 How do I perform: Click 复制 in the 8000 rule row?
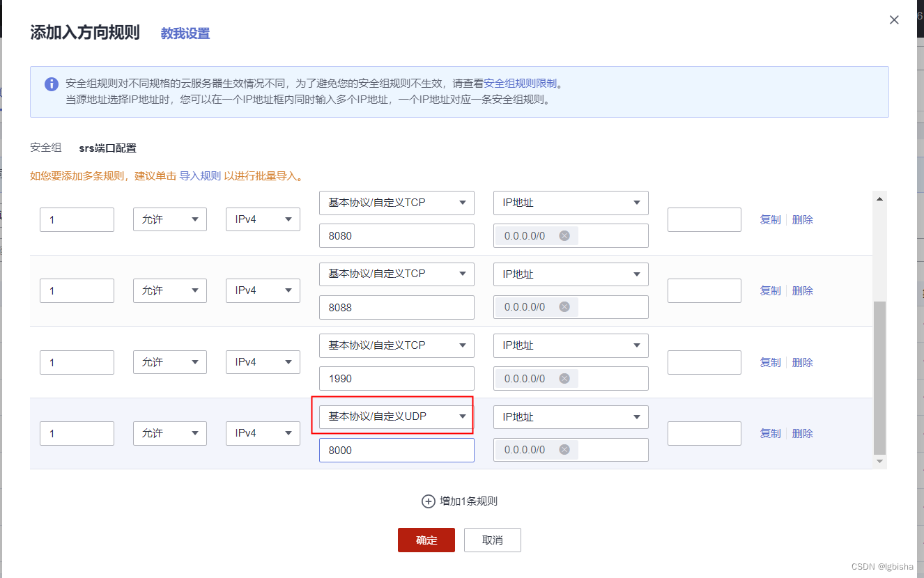tap(770, 433)
